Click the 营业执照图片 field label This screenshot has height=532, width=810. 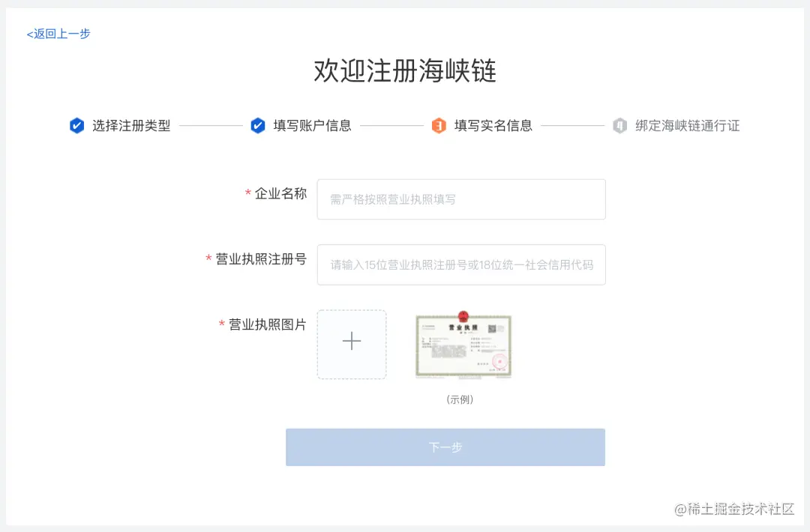coord(267,324)
